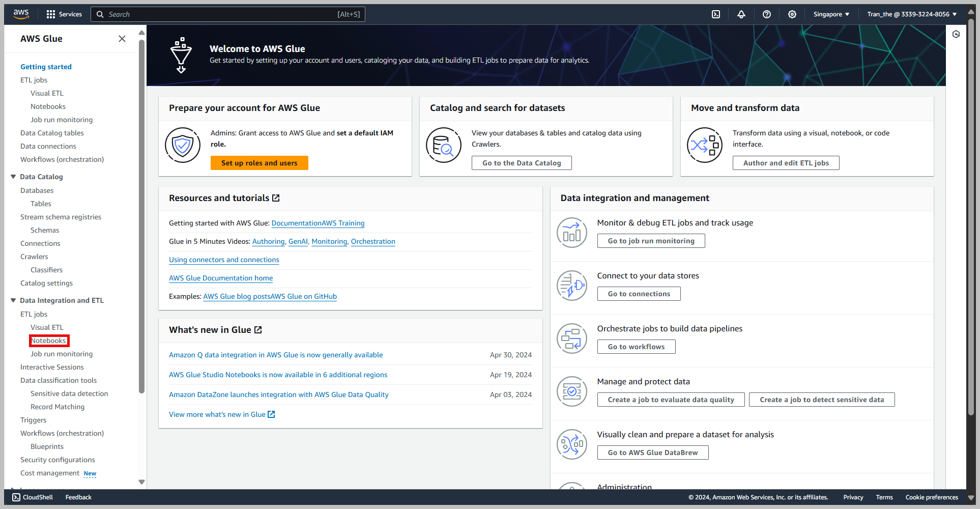Viewport: 980px width, 509px height.
Task: Launch CloudShell from the top toolbar icon
Action: (x=715, y=14)
